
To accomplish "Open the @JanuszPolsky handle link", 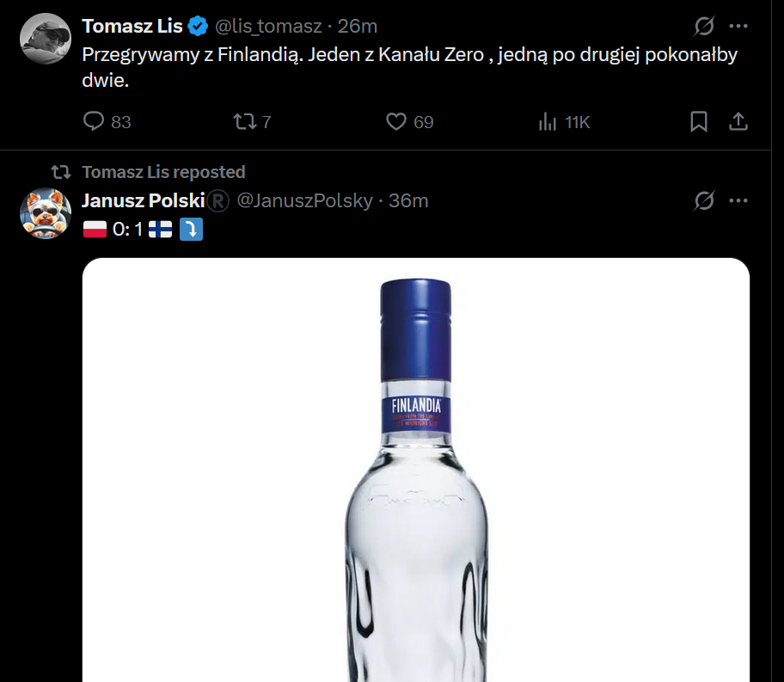I will 304,201.
